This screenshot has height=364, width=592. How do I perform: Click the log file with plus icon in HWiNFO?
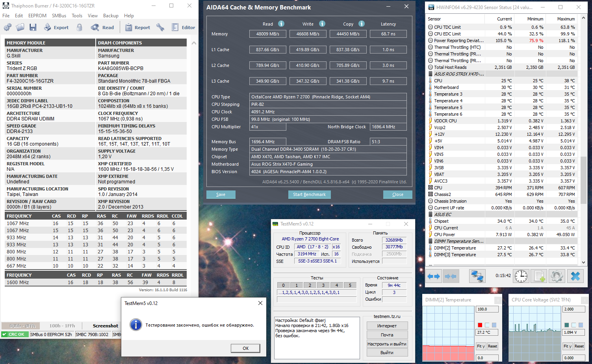coord(540,276)
